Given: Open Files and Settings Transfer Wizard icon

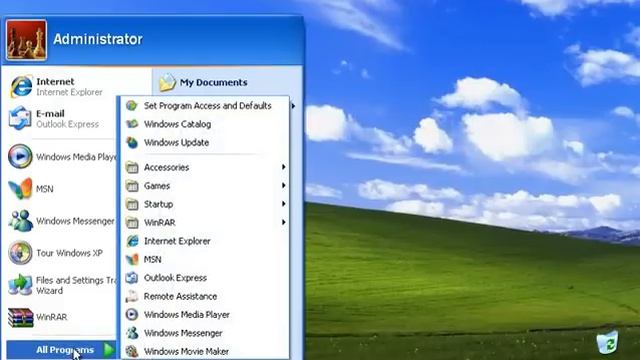Looking at the screenshot, I should (x=20, y=284).
